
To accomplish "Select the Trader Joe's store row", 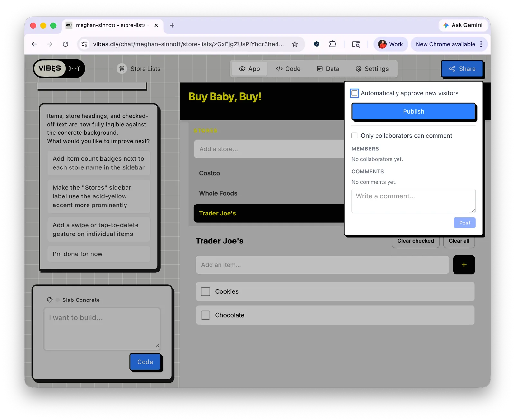I will [x=269, y=213].
